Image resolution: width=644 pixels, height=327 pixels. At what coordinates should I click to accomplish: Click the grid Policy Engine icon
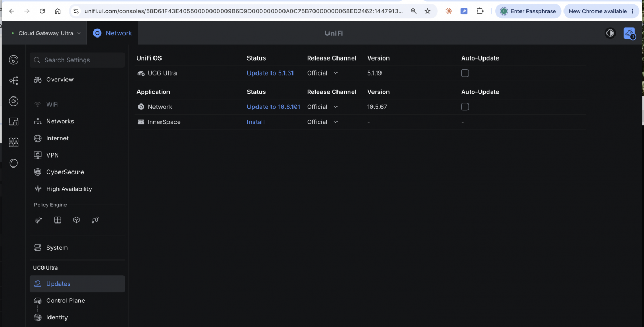coord(57,220)
